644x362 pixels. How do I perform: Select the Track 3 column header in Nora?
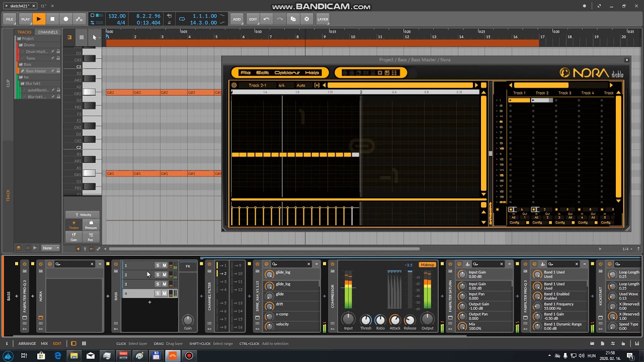pyautogui.click(x=565, y=93)
